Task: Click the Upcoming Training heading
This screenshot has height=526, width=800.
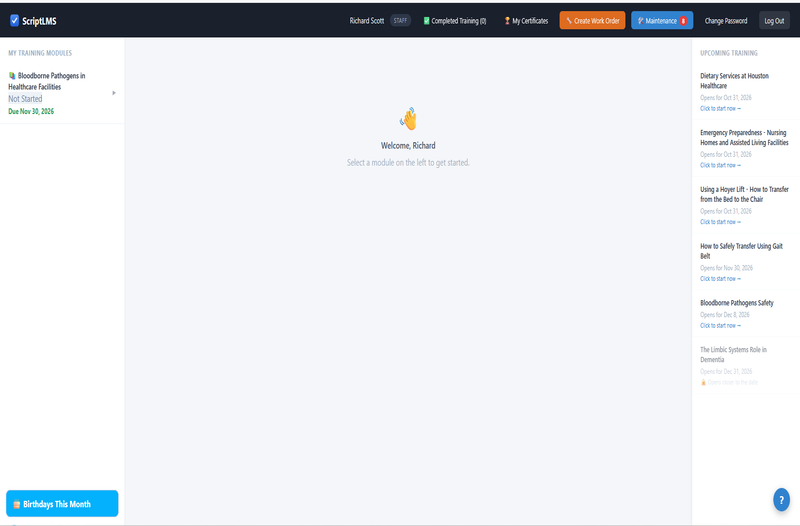Action: pos(729,53)
